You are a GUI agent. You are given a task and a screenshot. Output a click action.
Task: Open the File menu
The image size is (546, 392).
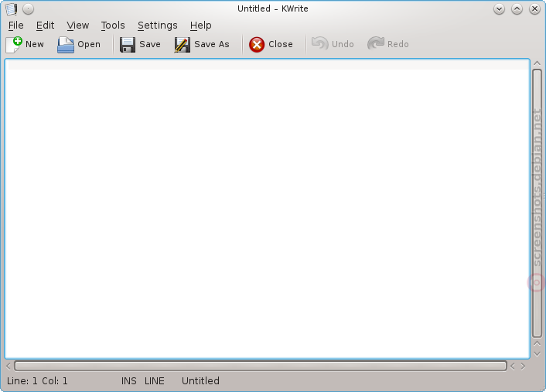click(x=16, y=26)
